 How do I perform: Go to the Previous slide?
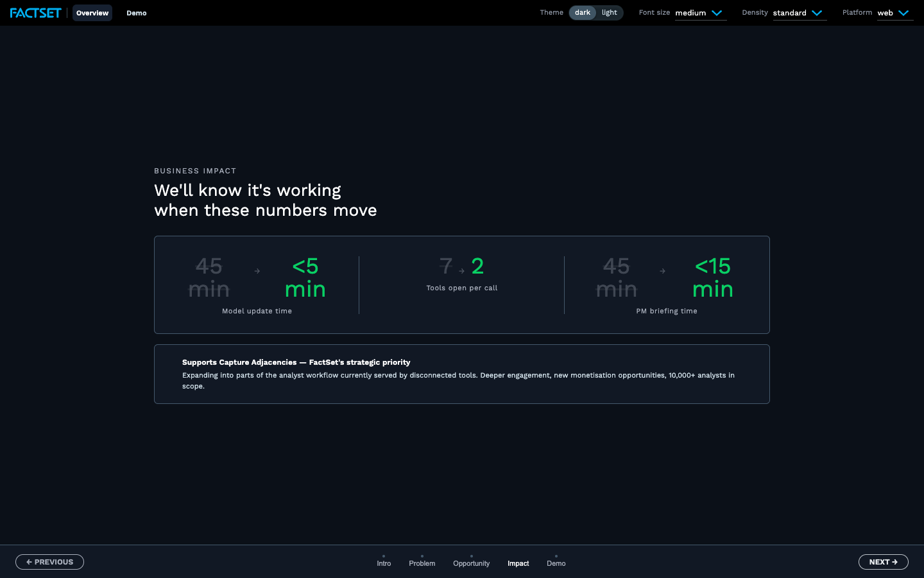(49, 562)
